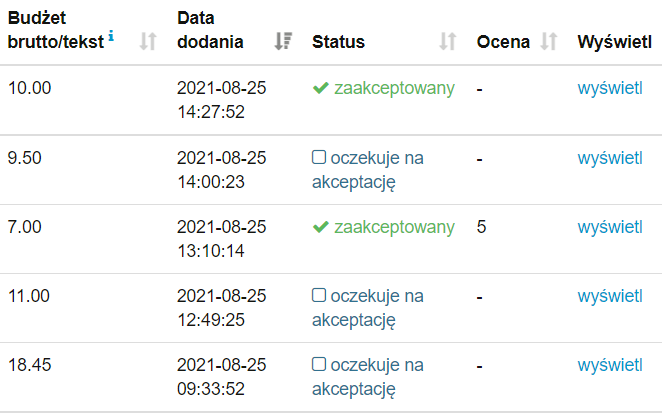Click the Data dodania header label
This screenshot has height=413, width=663.
(x=209, y=30)
